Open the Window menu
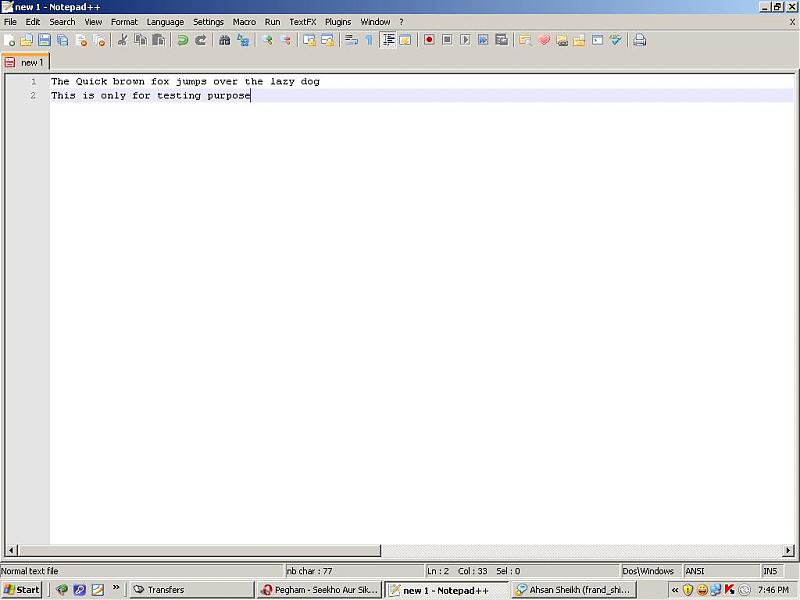The width and height of the screenshot is (800, 600). 376,22
